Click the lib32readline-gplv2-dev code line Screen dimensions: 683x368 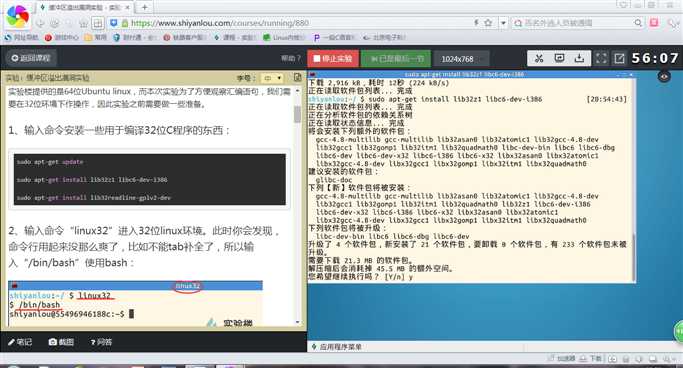coord(94,198)
